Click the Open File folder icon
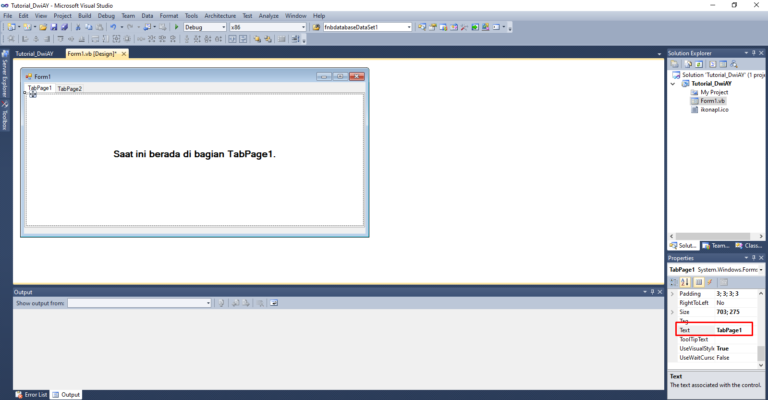The image size is (768, 400). (x=43, y=27)
